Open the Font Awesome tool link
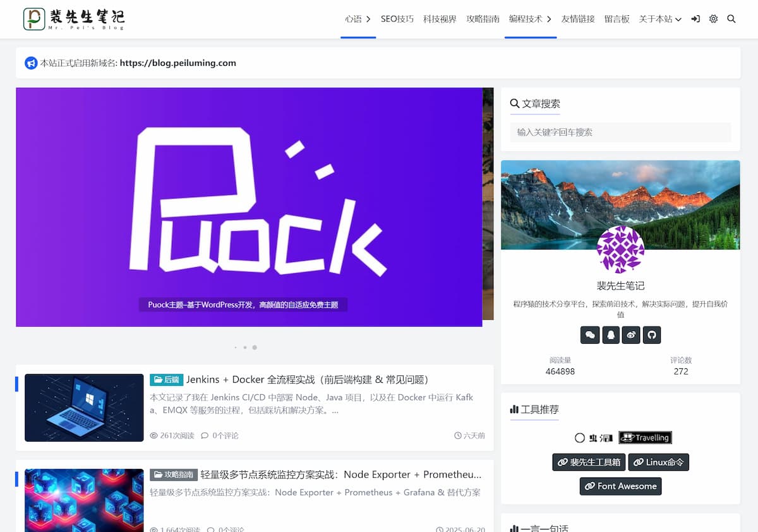This screenshot has height=532, width=758. (620, 486)
